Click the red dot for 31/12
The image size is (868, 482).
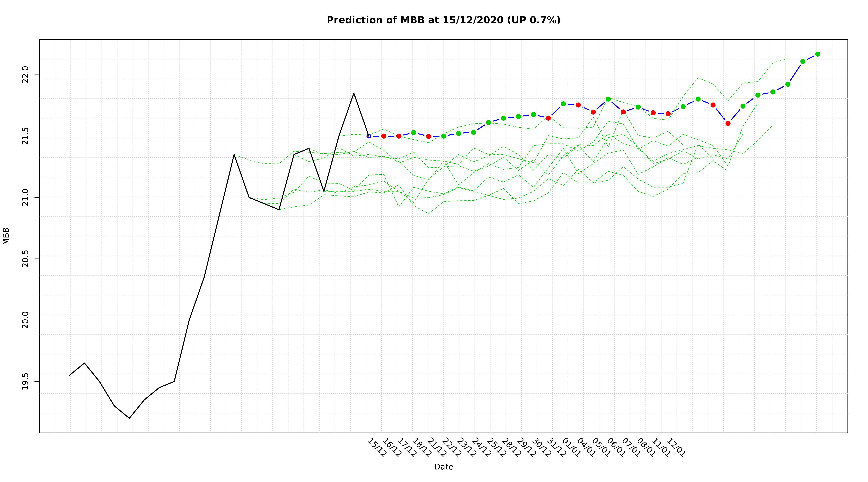548,118
